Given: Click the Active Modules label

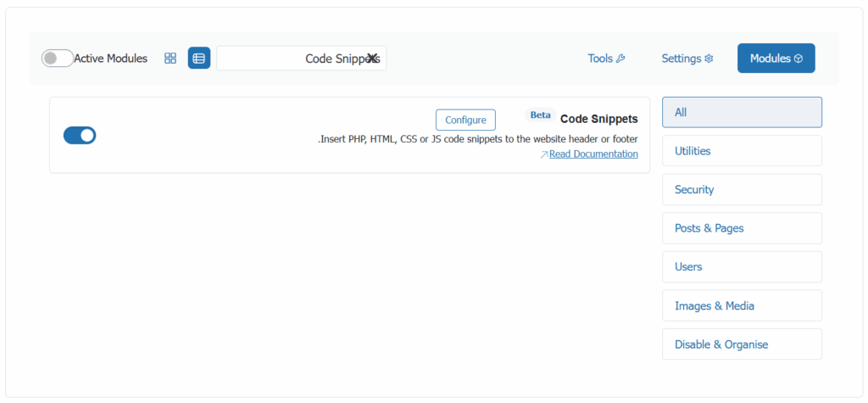Looking at the screenshot, I should pyautogui.click(x=111, y=59).
